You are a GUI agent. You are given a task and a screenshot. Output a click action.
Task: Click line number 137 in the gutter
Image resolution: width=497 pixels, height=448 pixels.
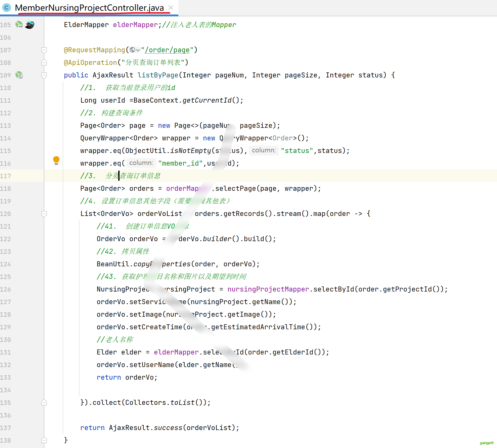tap(6, 428)
